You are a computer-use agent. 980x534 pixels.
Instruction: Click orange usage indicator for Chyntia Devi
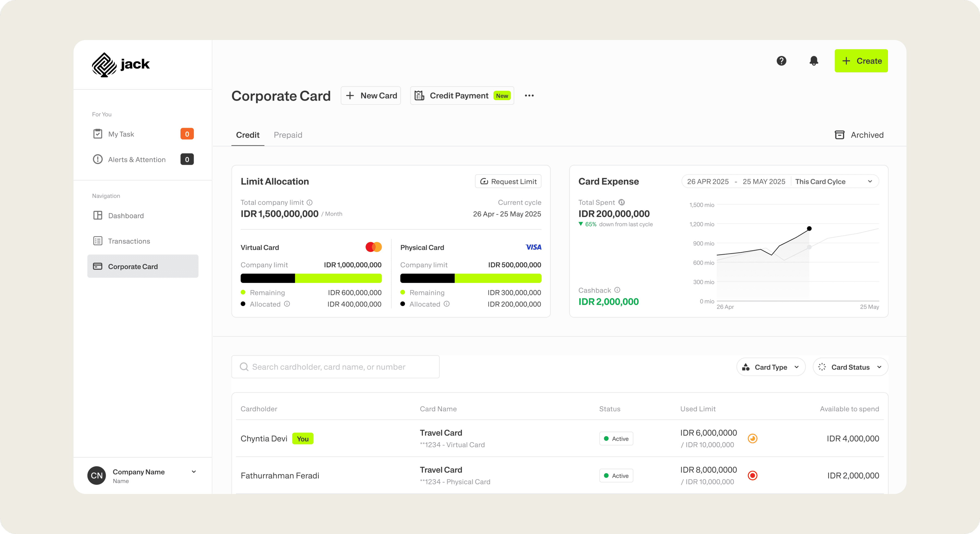tap(752, 438)
